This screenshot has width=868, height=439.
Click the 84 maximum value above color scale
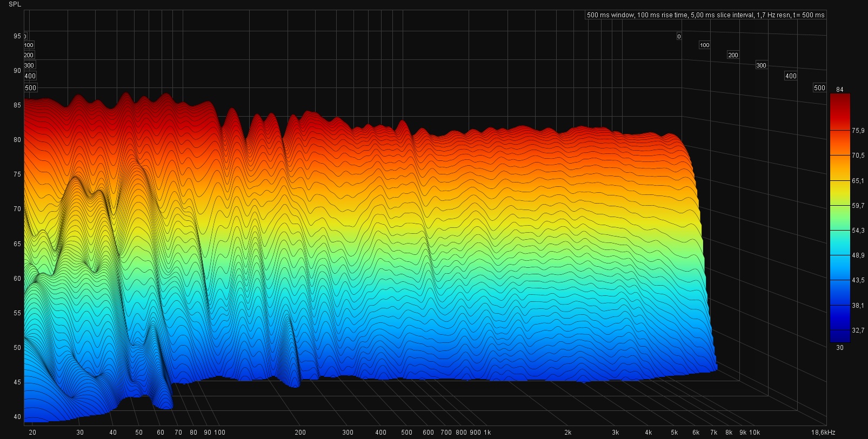pyautogui.click(x=839, y=90)
